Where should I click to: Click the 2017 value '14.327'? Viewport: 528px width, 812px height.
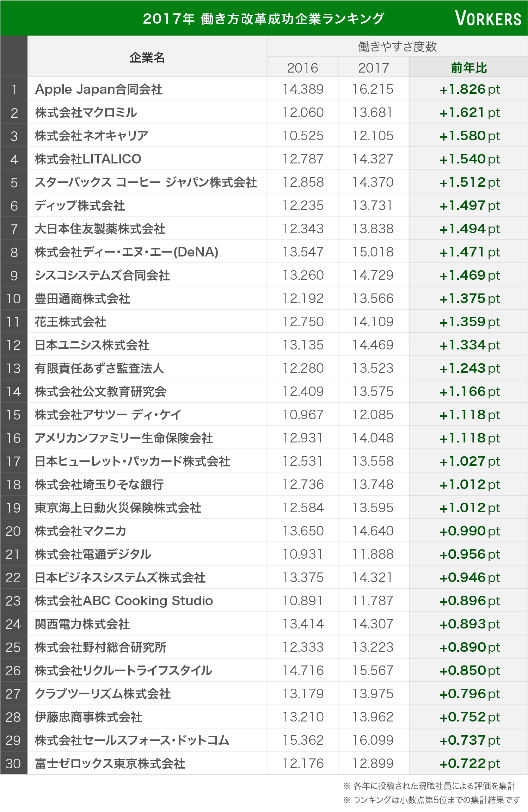coord(373,159)
